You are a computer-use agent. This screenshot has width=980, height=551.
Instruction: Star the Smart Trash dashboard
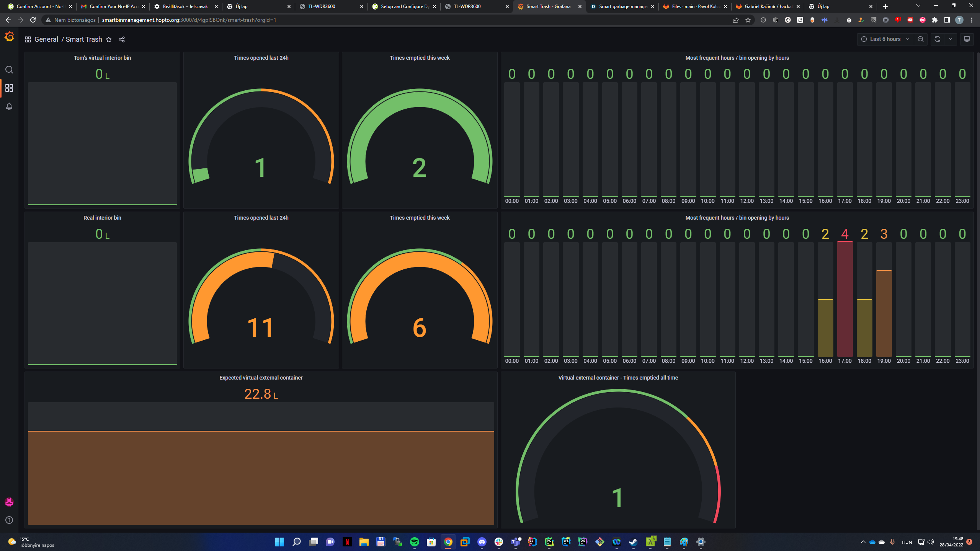click(109, 39)
